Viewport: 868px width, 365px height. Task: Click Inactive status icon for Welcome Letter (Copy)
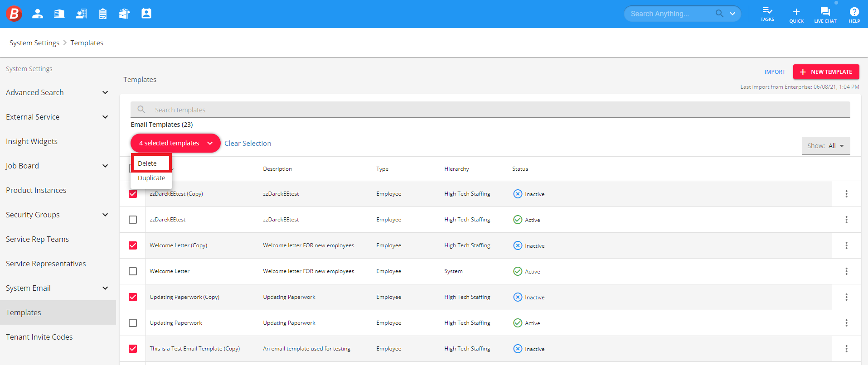(x=518, y=245)
